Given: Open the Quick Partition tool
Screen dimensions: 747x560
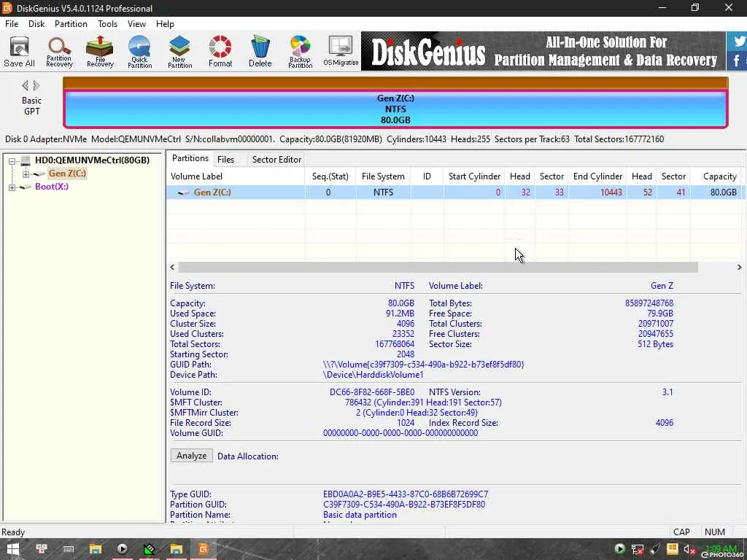Looking at the screenshot, I should pyautogui.click(x=139, y=52).
